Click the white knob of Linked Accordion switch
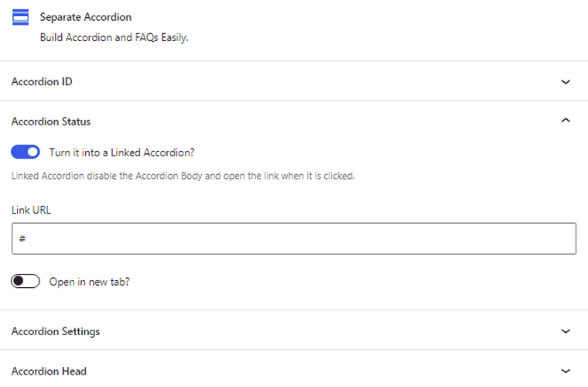Viewport: 588px width, 387px height. (x=33, y=152)
